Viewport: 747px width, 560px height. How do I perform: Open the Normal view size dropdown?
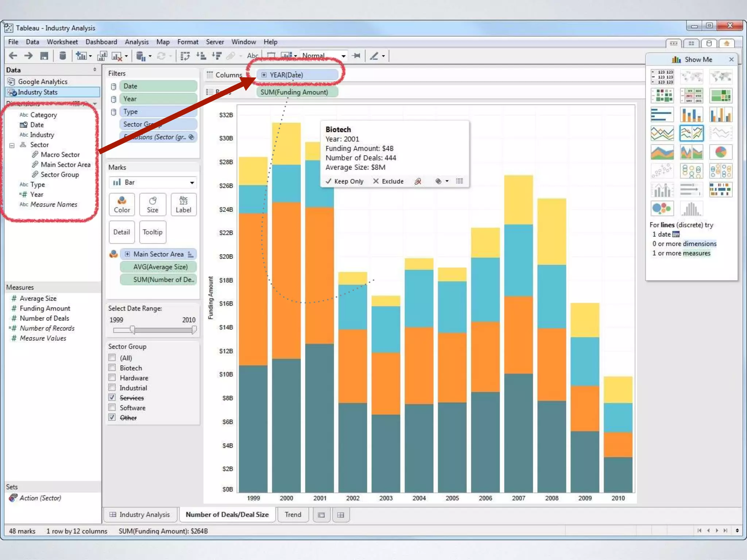343,56
